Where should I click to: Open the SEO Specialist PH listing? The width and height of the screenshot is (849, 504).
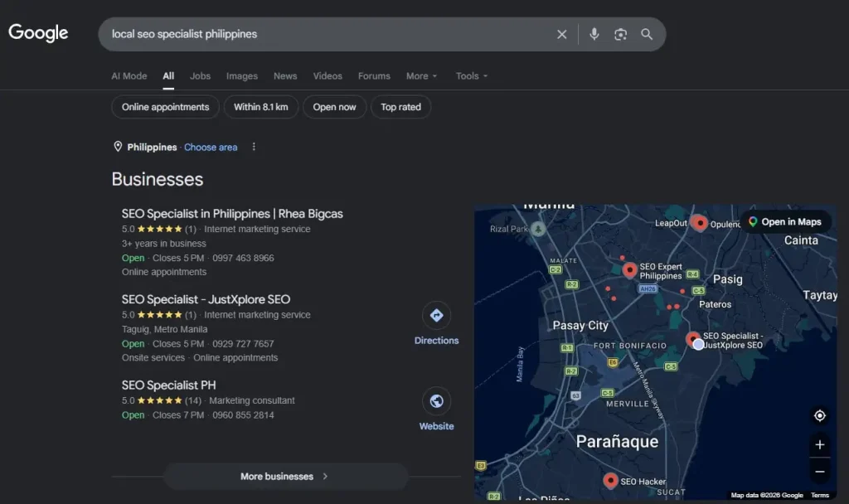click(169, 385)
